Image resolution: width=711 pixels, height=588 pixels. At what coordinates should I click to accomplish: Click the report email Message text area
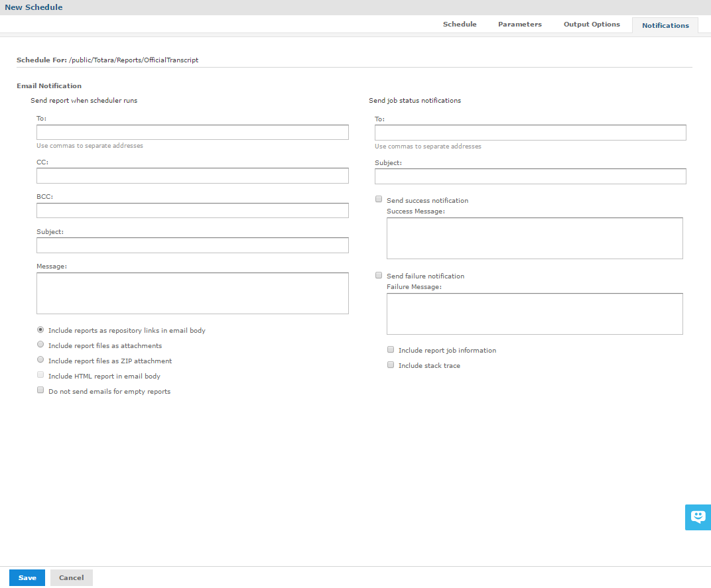(x=192, y=293)
